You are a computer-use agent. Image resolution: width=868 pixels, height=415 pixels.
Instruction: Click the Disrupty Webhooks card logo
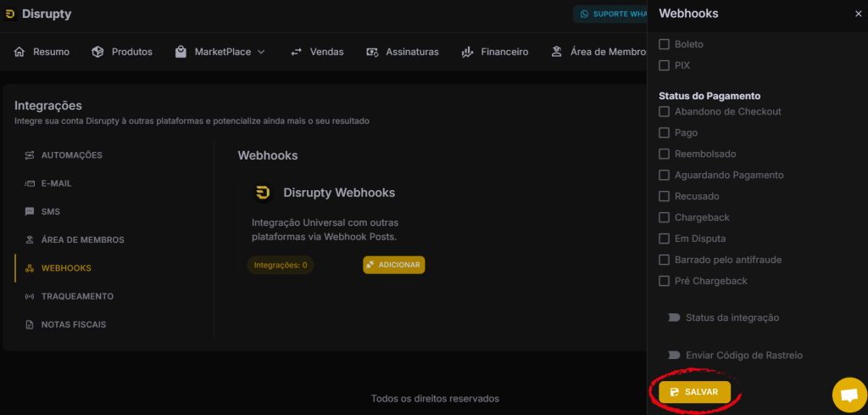(264, 193)
